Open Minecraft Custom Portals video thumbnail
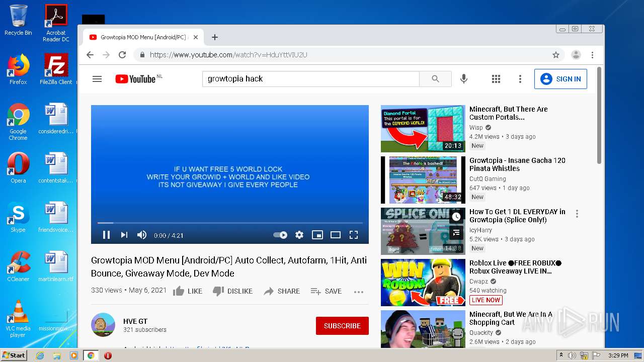644x362 pixels. pyautogui.click(x=423, y=129)
